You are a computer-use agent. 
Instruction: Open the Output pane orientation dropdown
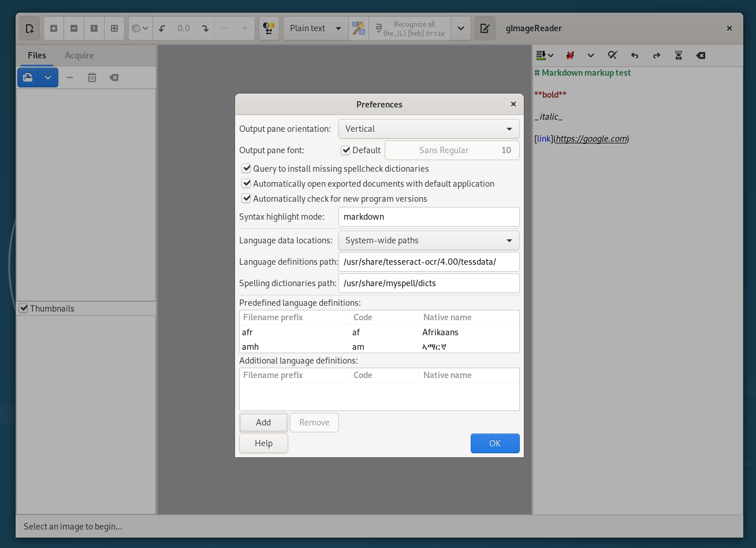429,128
